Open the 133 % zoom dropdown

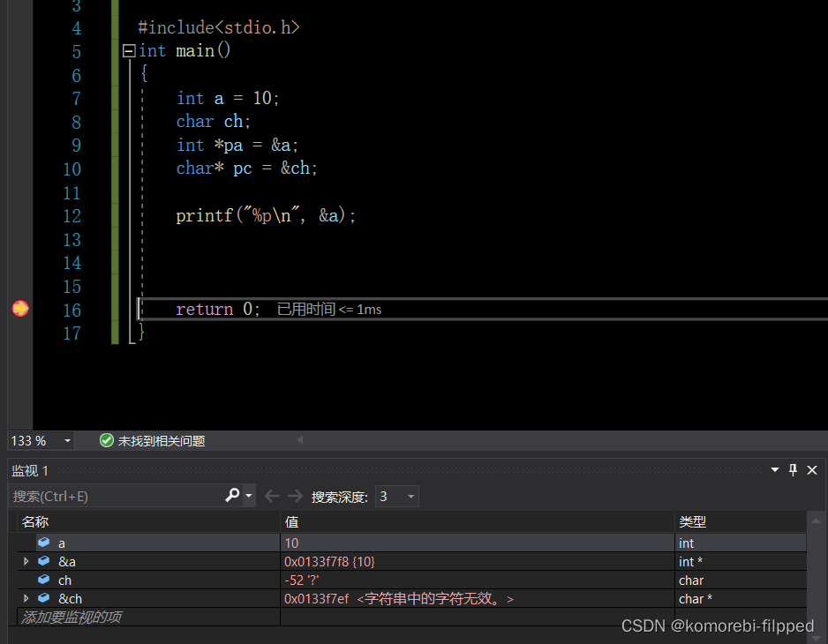click(x=67, y=440)
